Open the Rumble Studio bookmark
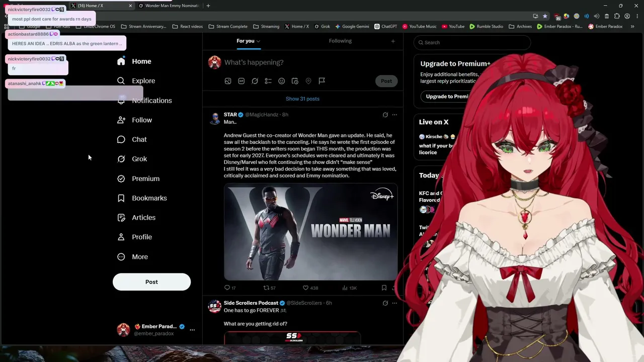Screen dimensions: 644x362 pos(486,27)
